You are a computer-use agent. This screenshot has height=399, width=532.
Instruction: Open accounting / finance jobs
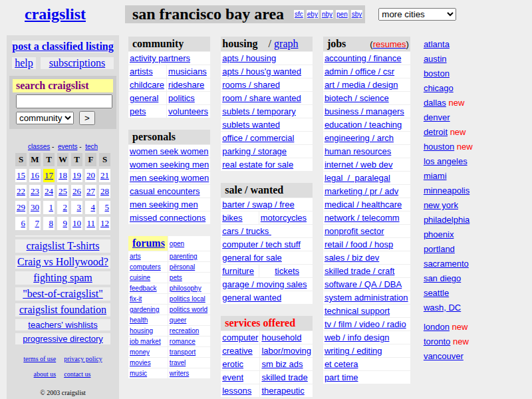pos(362,59)
